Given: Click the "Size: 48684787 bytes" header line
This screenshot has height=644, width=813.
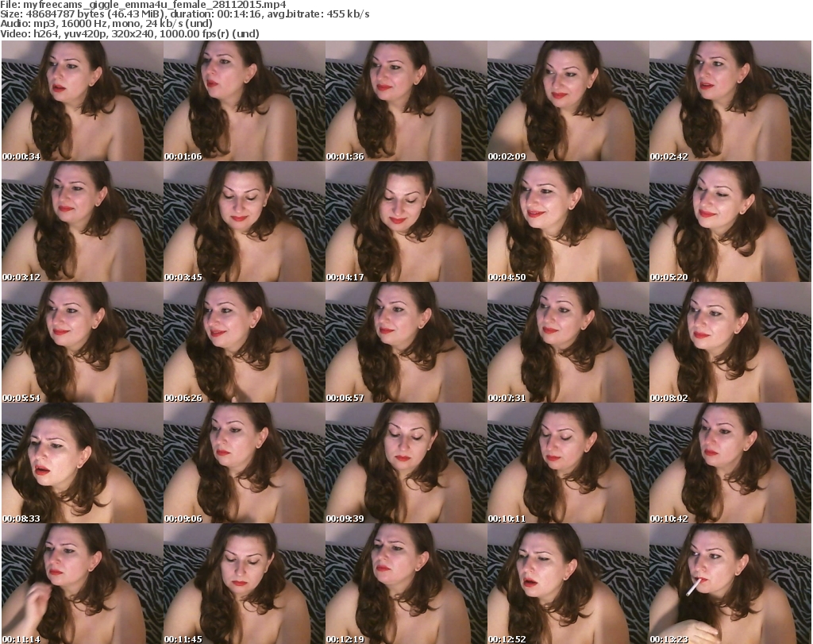Looking at the screenshot, I should 184,14.
